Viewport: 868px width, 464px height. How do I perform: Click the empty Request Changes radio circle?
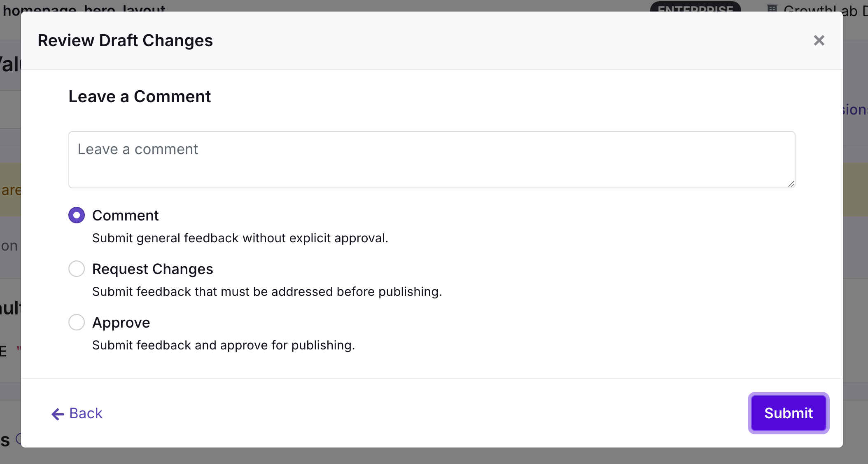tap(76, 269)
